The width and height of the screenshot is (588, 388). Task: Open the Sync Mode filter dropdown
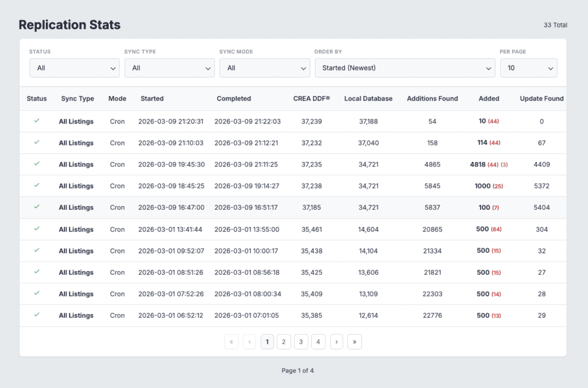[264, 68]
